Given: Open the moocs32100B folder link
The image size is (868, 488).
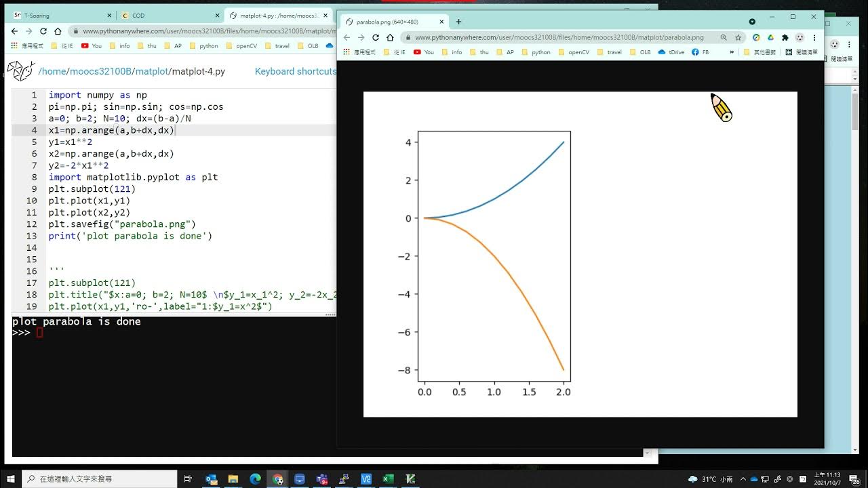Looking at the screenshot, I should pyautogui.click(x=100, y=71).
